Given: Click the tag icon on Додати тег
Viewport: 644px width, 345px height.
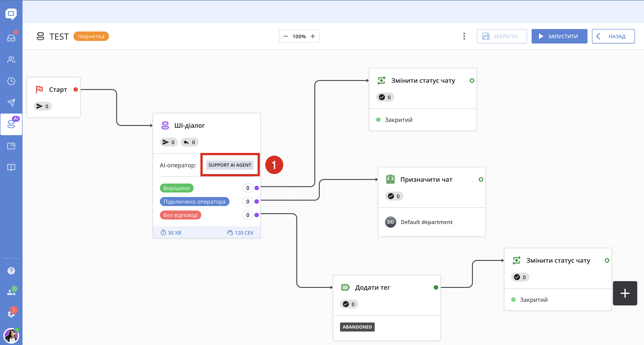Looking at the screenshot, I should [x=345, y=287].
